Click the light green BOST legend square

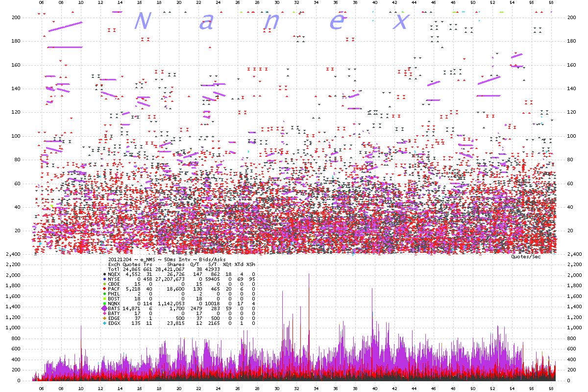click(104, 299)
